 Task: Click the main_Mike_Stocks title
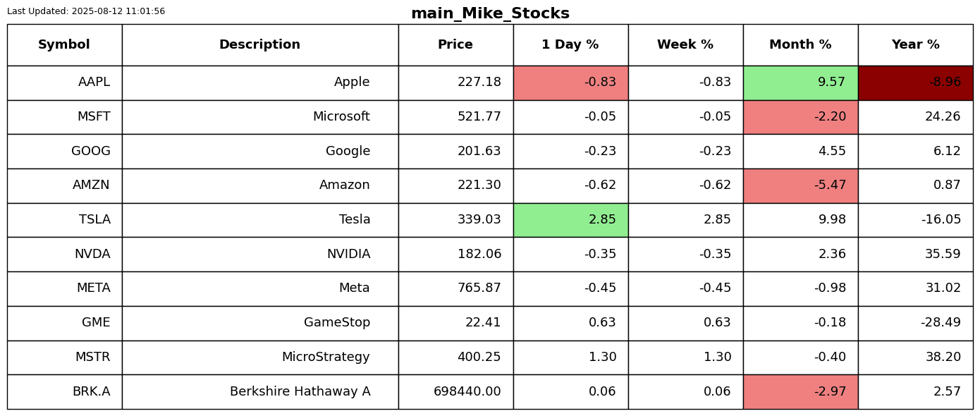490,13
